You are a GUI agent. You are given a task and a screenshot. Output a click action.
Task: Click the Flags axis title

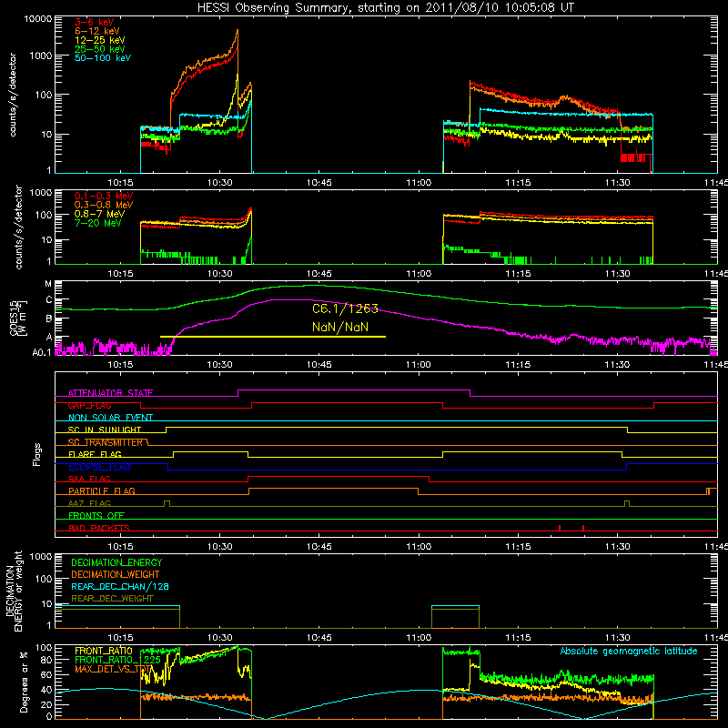tap(37, 454)
